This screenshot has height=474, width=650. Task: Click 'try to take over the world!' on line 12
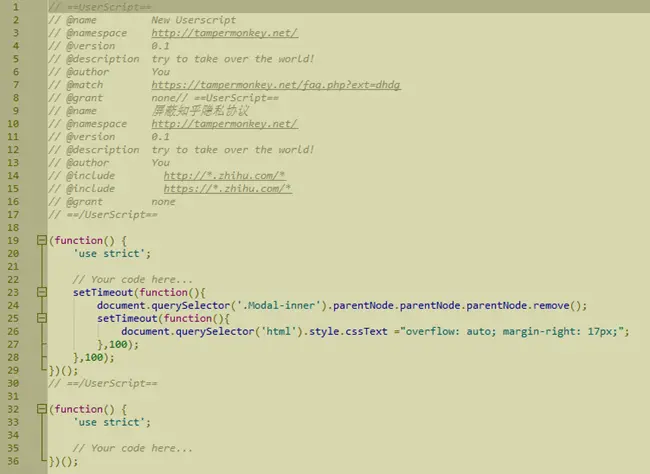(233, 150)
